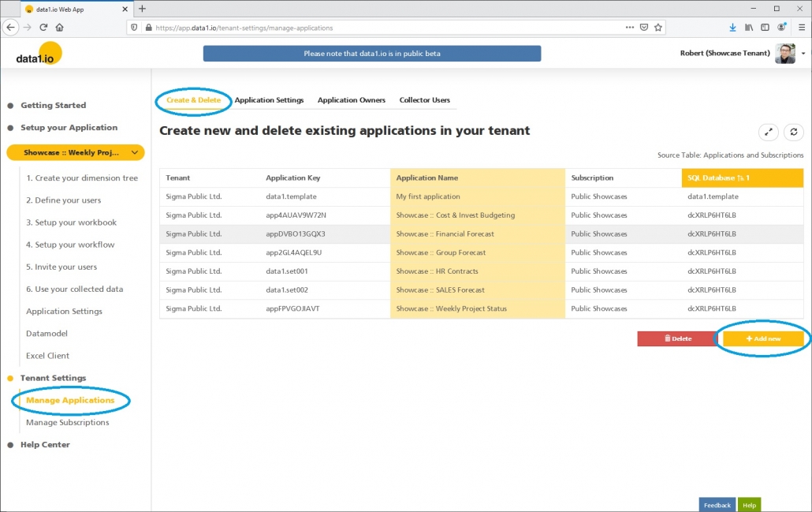Viewport: 812px width, 512px height.
Task: Click the SQL Database sort header
Action: [742, 178]
